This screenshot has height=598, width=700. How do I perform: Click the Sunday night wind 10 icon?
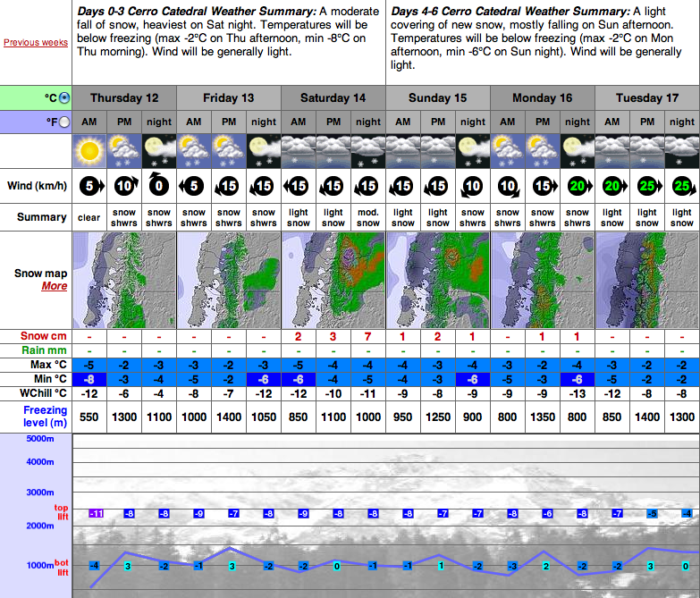pos(472,187)
